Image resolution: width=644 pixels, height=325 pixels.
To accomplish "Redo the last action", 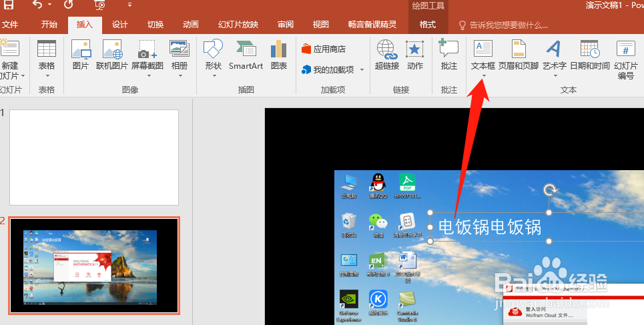I will point(69,5).
